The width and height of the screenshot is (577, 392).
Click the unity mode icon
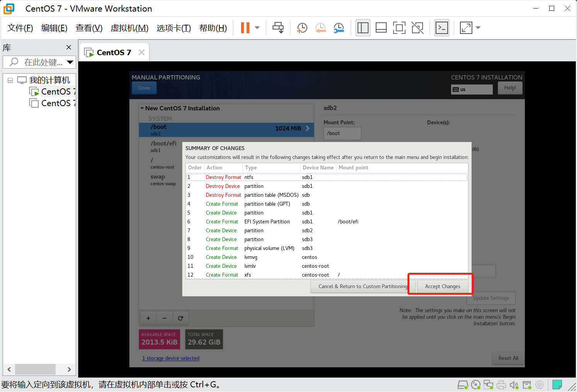pos(417,28)
